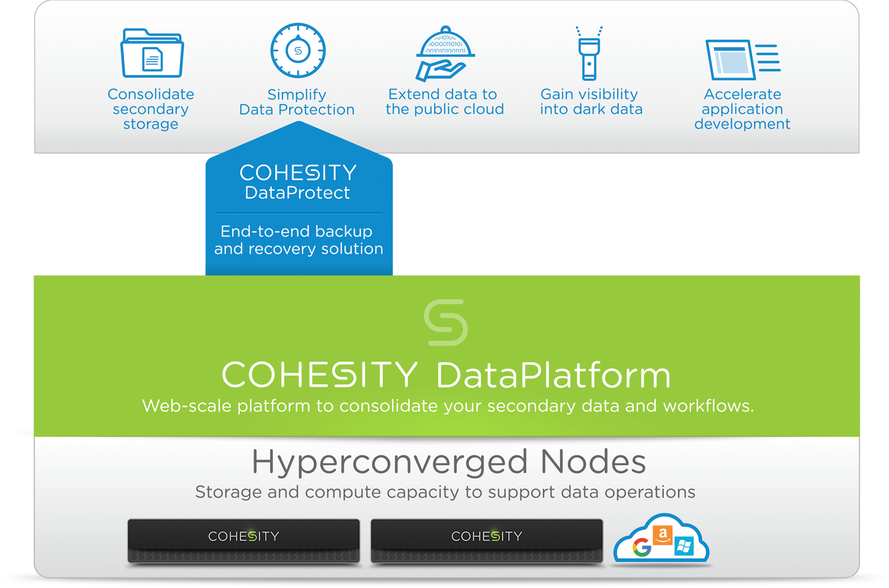Click the Simplify Data Protection dial icon
This screenshot has width=889, height=588.
[297, 50]
